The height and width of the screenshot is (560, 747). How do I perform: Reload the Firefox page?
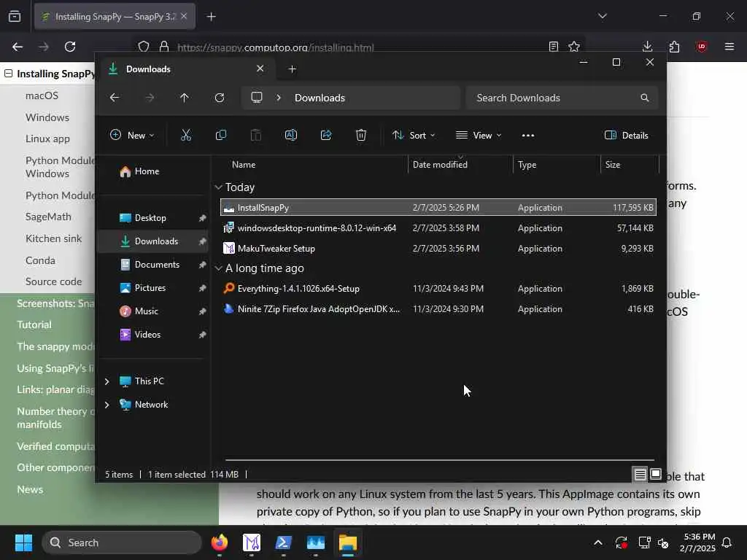[70, 46]
